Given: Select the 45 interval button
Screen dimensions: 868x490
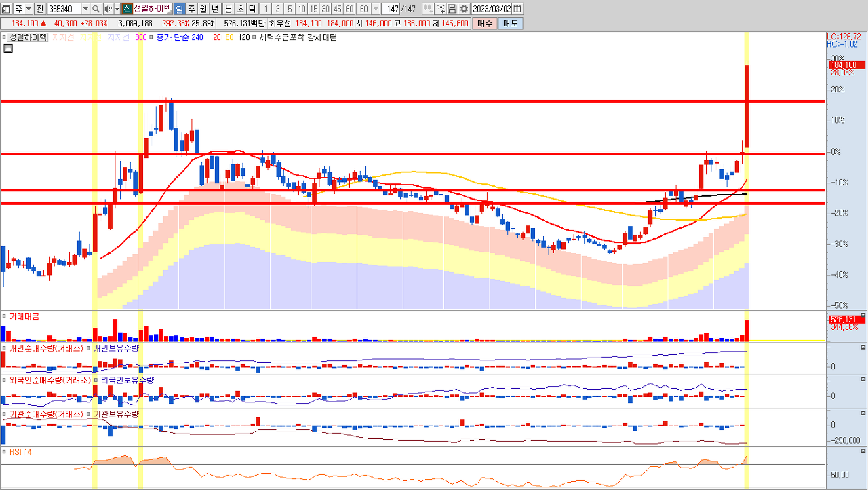Looking at the screenshot, I should point(337,9).
